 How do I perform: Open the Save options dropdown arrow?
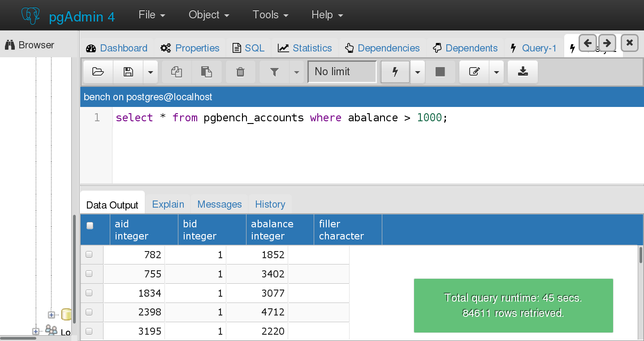[150, 72]
